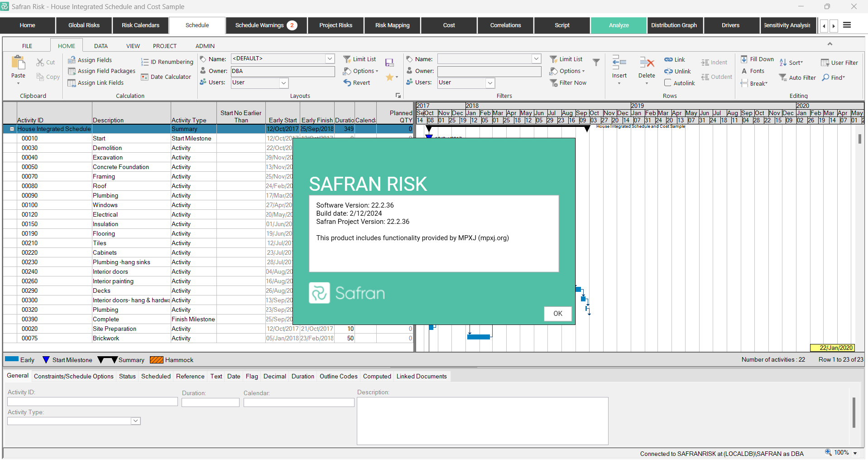Open Assign Field Packages tool
Screen dimensions: 868x460
pyautogui.click(x=101, y=71)
